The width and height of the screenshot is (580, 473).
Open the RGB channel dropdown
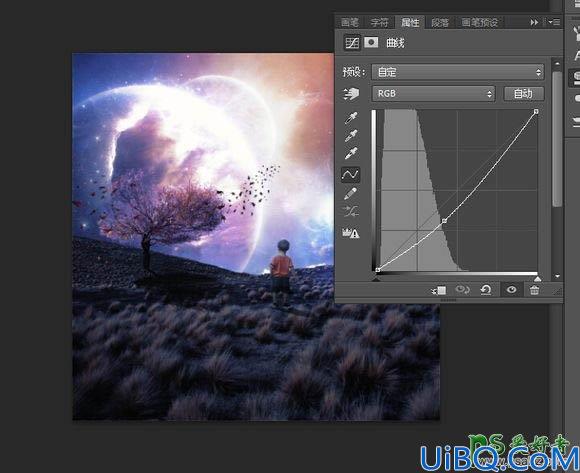tap(433, 94)
